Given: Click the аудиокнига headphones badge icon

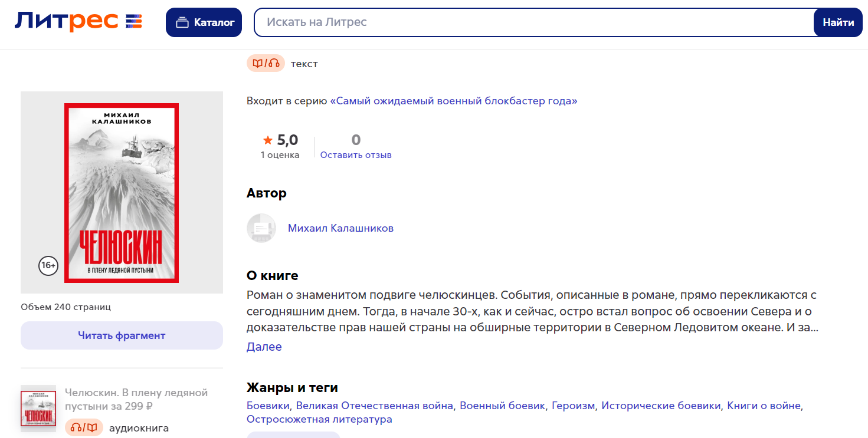Looking at the screenshot, I should (x=84, y=428).
